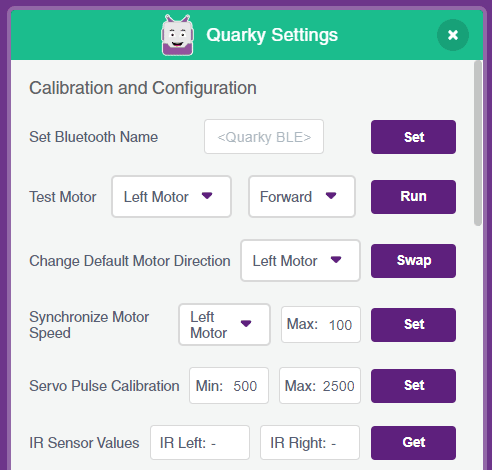The height and width of the screenshot is (470, 492).
Task: Click the IR Left value field
Action: (200, 443)
